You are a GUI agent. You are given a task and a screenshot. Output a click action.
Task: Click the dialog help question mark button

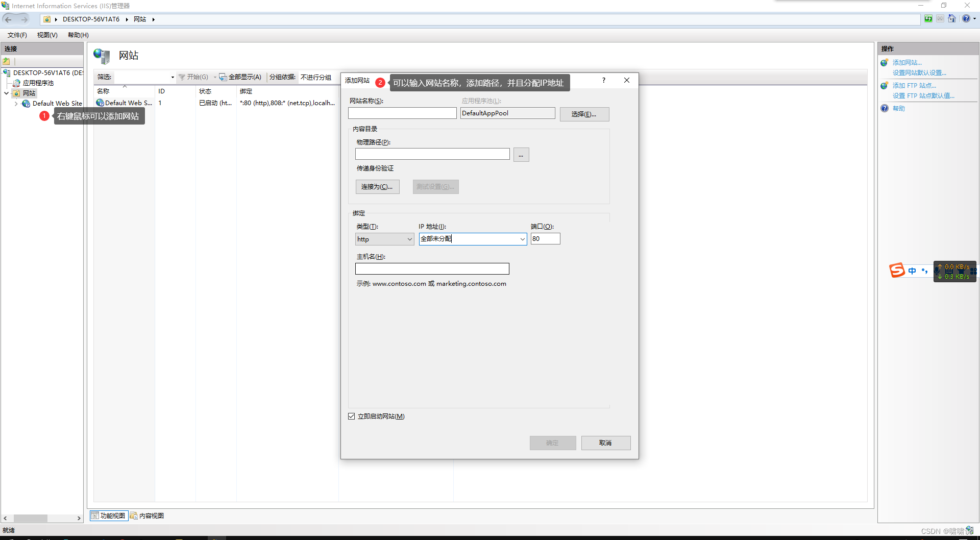[x=604, y=81]
